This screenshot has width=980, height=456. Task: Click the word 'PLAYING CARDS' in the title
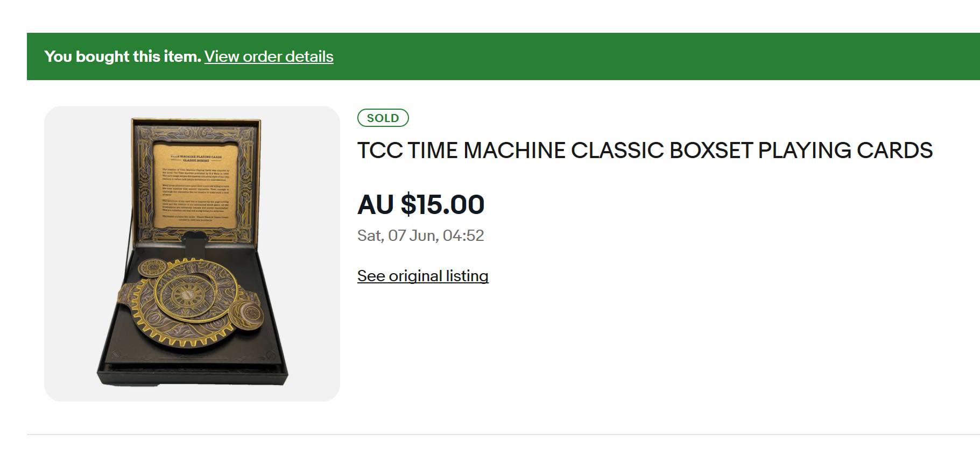click(845, 151)
